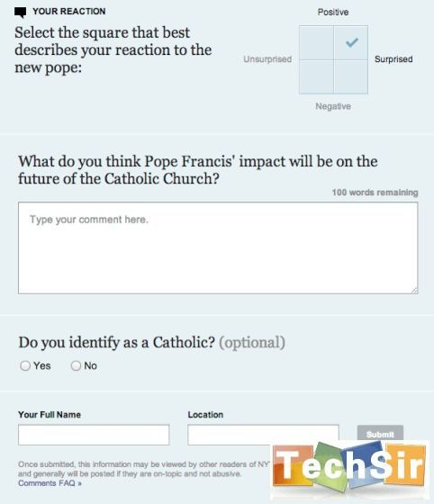Viewport: 434px width, 504px height.
Task: Click the comment text area
Action: tap(218, 247)
